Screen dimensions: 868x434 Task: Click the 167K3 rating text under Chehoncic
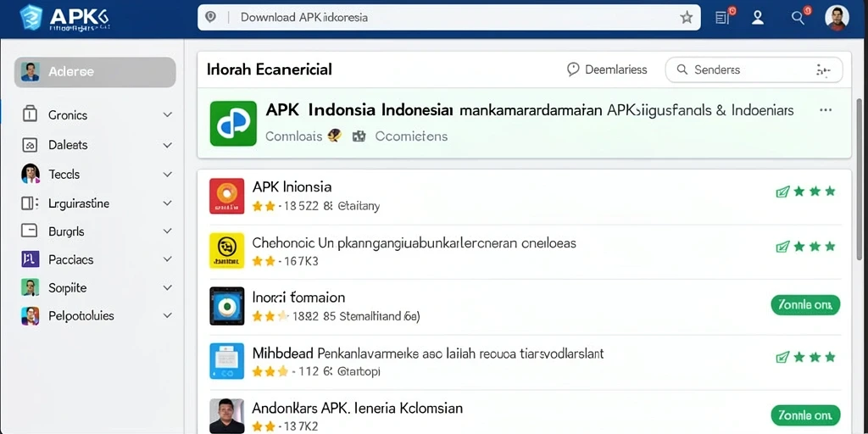301,261
